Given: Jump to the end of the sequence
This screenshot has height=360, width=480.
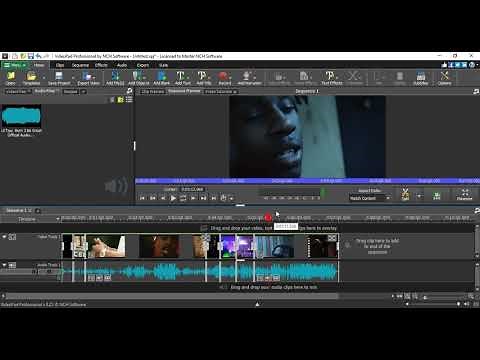Looking at the screenshot, I should pos(214,198).
